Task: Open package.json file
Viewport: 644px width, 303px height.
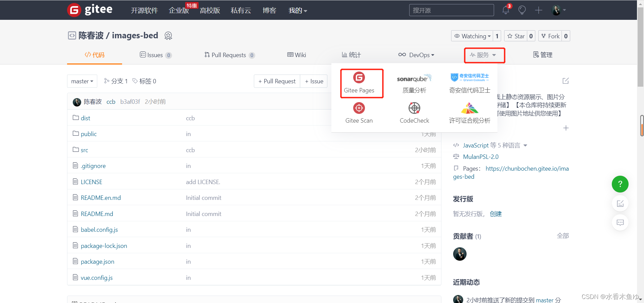Action: pyautogui.click(x=97, y=262)
